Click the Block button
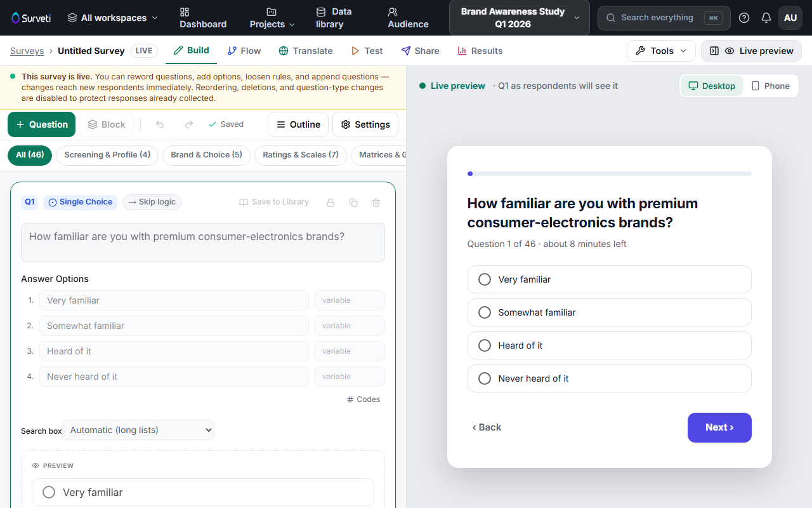Screen dimensions: 812x508 click(x=107, y=124)
